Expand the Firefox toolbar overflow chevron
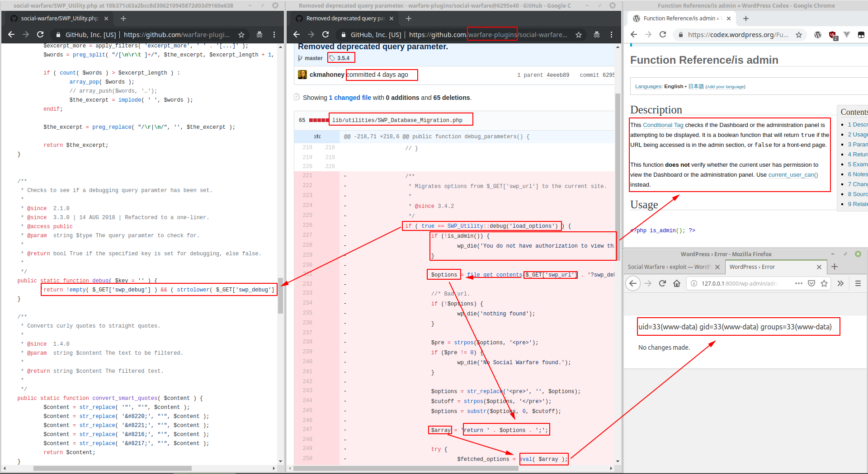The image size is (868, 474). (840, 283)
